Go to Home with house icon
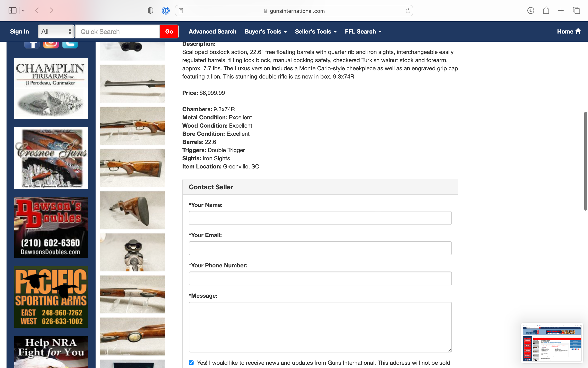The height and width of the screenshot is (368, 588). point(569,32)
